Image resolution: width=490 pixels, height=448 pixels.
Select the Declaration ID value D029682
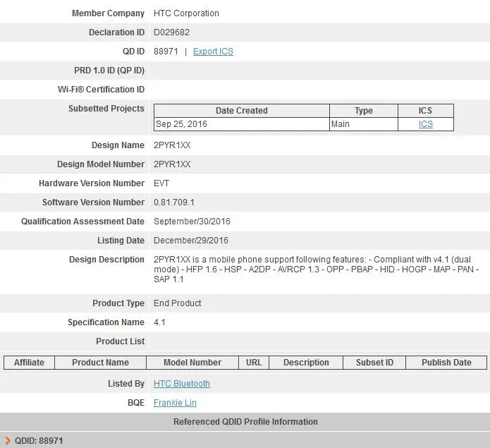click(x=171, y=32)
